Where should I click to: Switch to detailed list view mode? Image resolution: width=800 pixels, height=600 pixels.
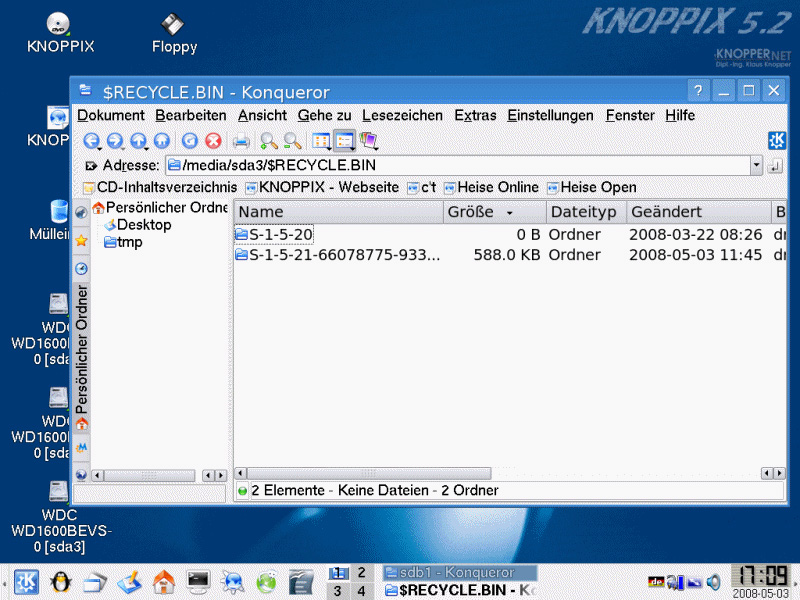[x=344, y=141]
